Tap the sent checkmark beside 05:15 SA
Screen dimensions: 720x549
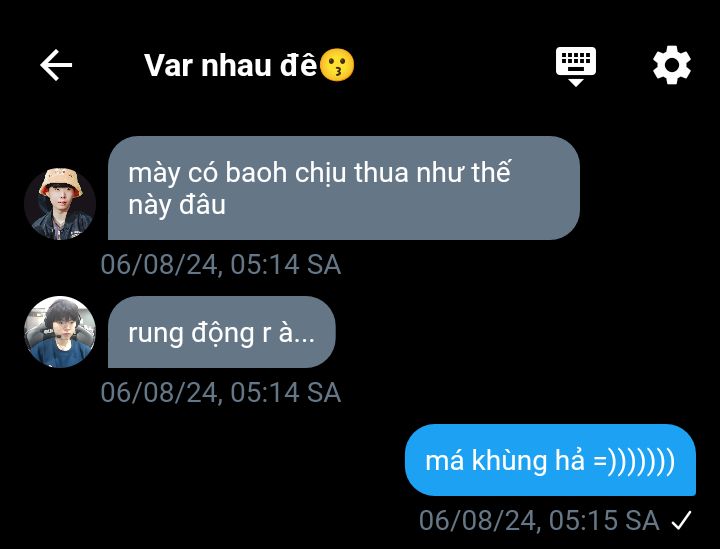[x=681, y=521]
